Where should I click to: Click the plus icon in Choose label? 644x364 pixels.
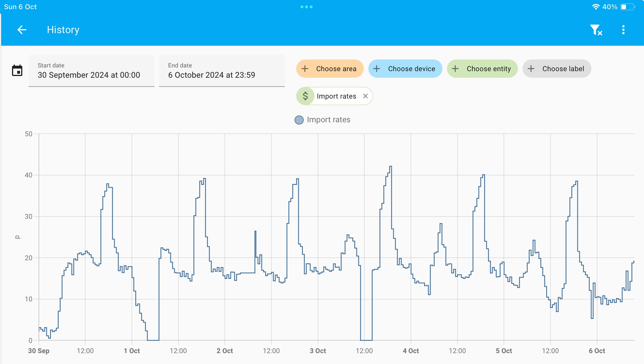[531, 69]
